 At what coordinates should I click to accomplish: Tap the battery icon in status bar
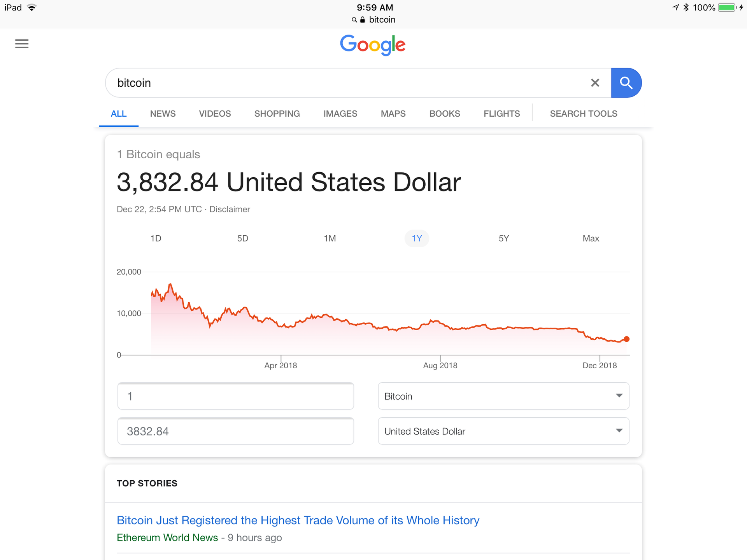coord(726,7)
